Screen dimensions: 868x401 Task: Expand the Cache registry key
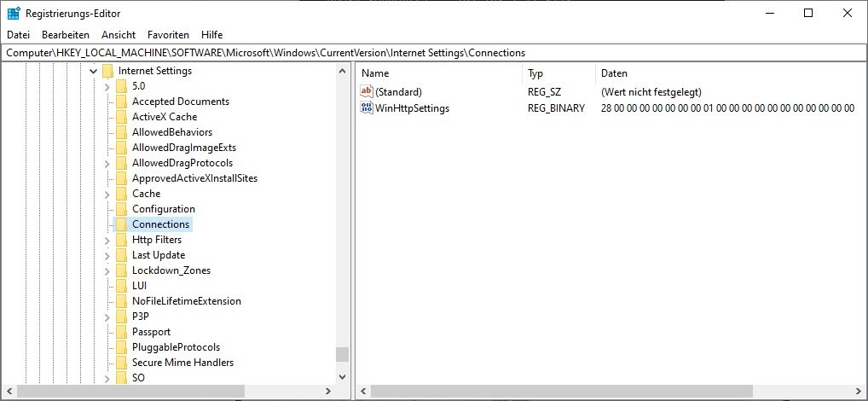pos(107,194)
